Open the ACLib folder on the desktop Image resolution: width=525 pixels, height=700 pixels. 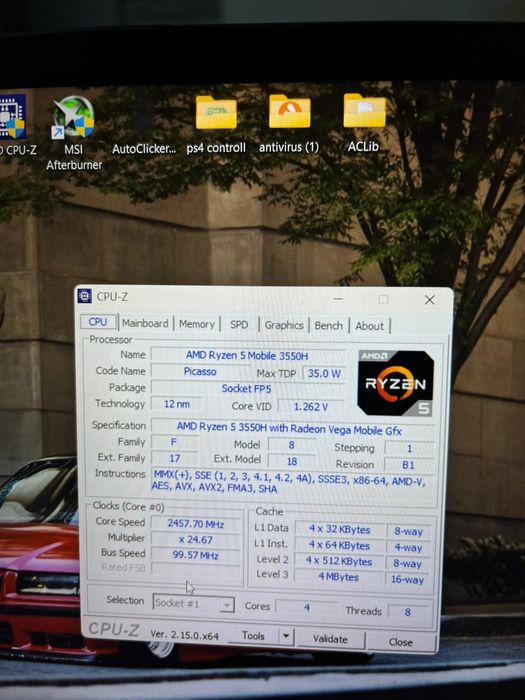[364, 111]
